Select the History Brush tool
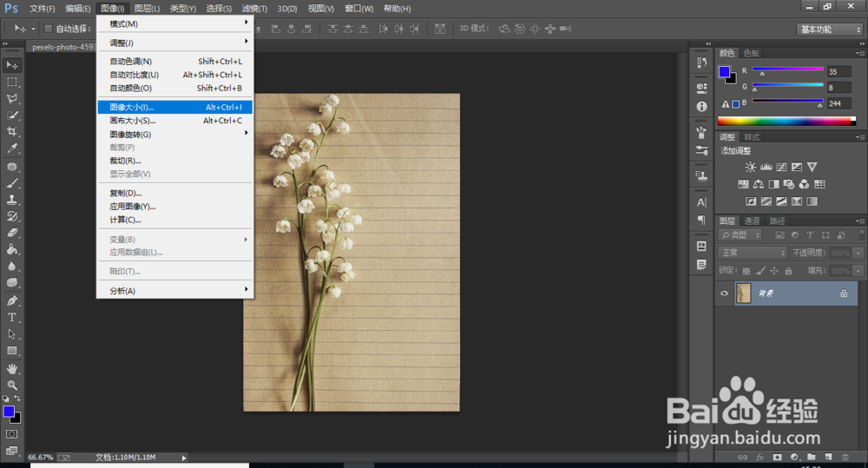Image resolution: width=868 pixels, height=468 pixels. [11, 216]
